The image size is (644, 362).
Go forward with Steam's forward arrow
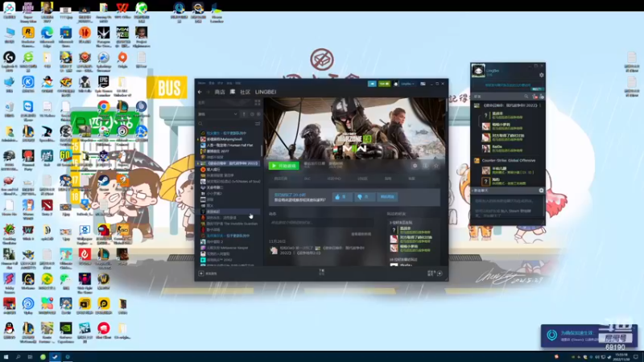click(x=208, y=92)
